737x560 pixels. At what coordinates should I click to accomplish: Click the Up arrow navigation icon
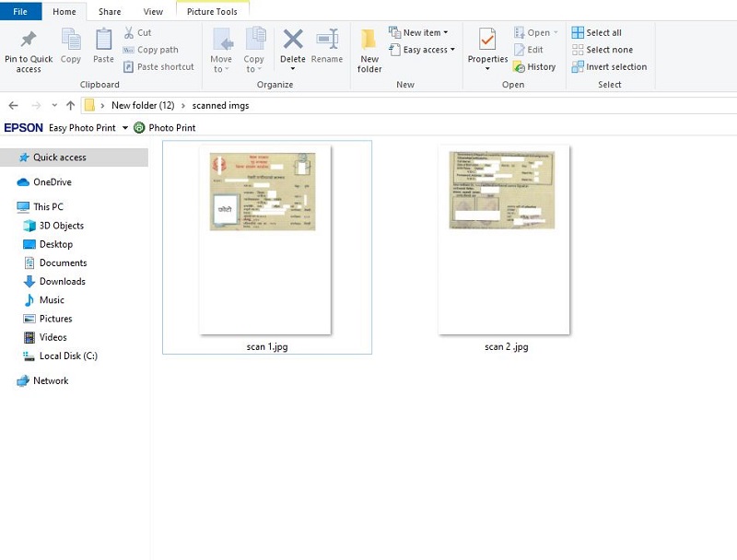click(x=71, y=106)
